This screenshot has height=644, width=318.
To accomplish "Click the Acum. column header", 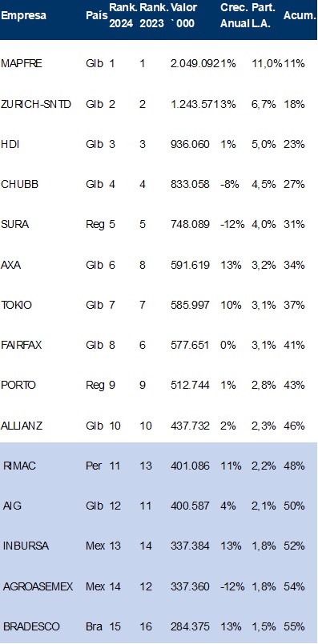I will pos(299,16).
